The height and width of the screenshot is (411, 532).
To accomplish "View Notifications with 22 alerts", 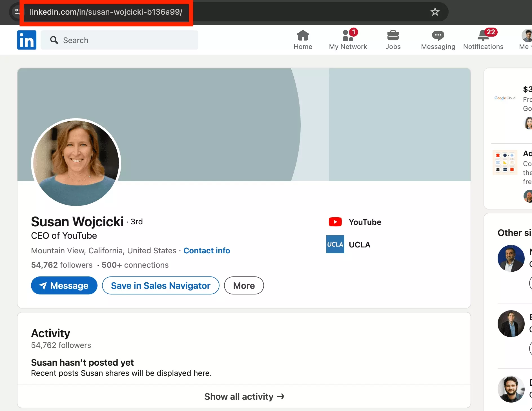I will click(483, 39).
